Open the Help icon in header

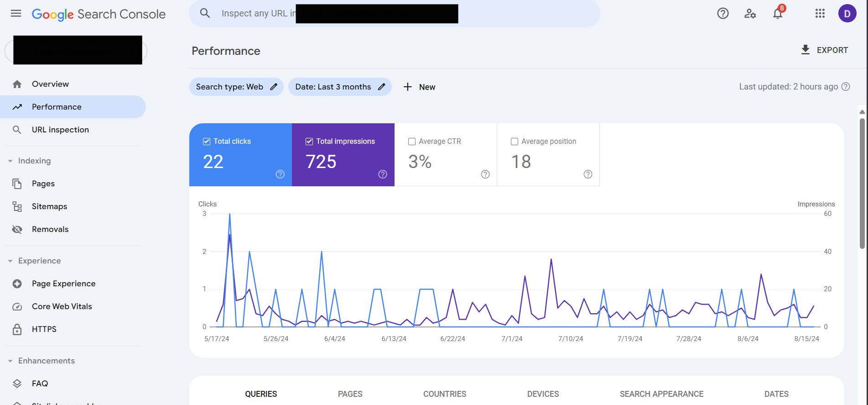coord(723,13)
